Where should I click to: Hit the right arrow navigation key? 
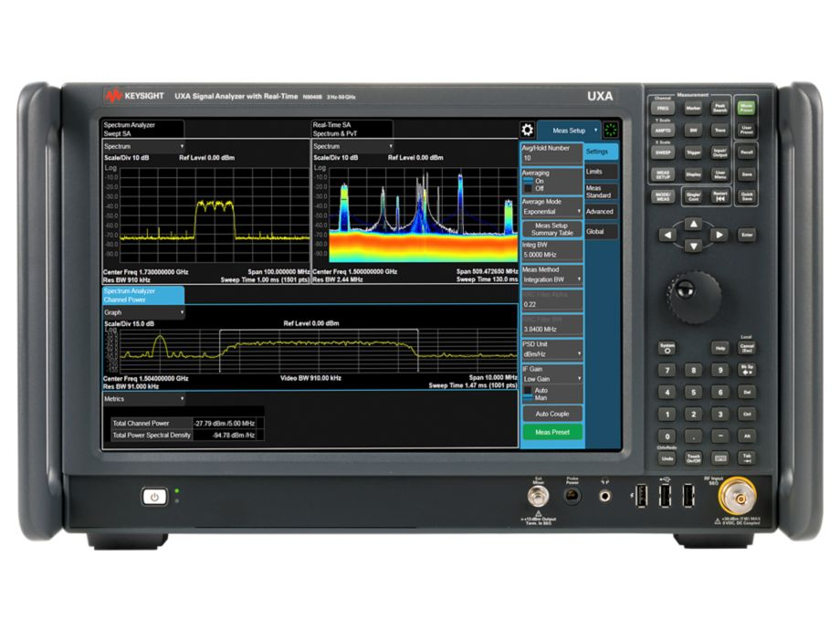[719, 235]
